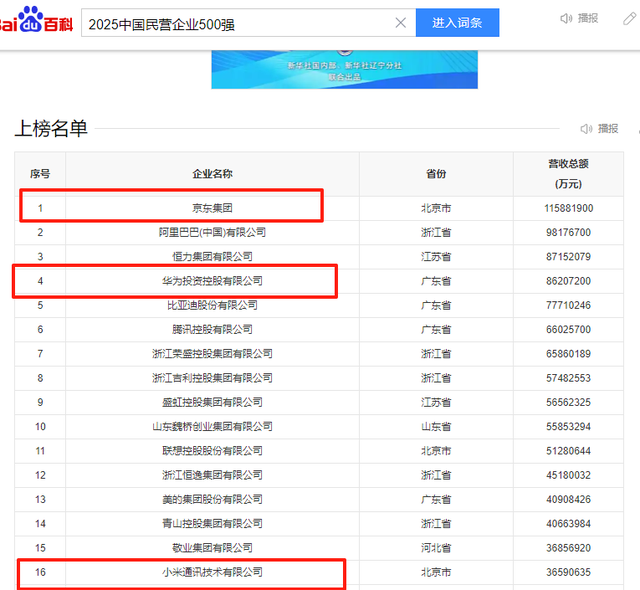Click the 序号 column header
This screenshot has width=640, height=590.
point(40,174)
